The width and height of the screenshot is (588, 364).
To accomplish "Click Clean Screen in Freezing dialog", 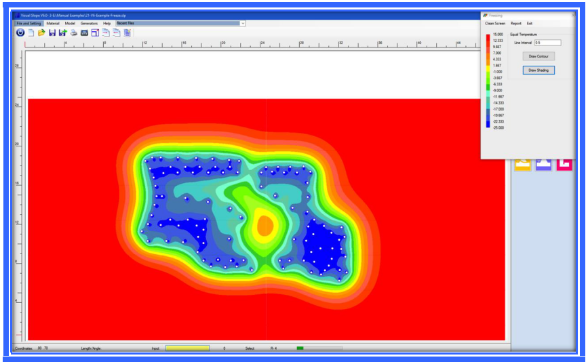I will coord(494,23).
